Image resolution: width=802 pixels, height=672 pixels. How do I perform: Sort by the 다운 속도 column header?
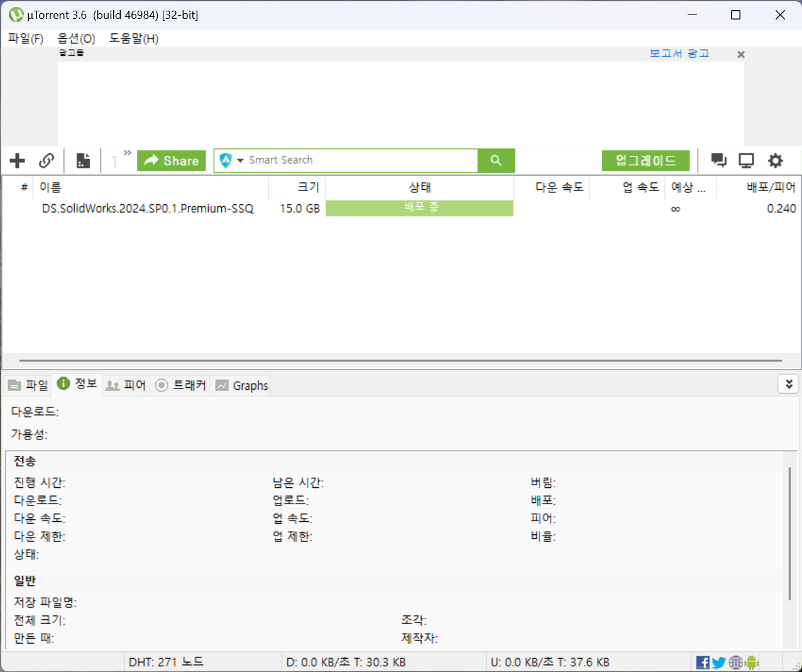coord(552,187)
